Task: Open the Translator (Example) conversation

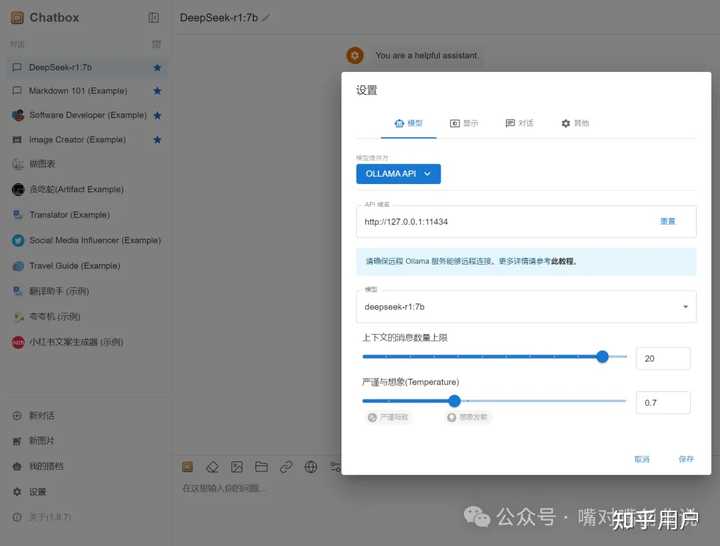Action: 86,214
